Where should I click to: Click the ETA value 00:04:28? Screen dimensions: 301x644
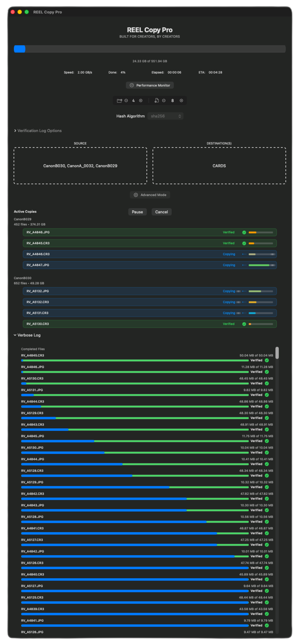(x=215, y=72)
